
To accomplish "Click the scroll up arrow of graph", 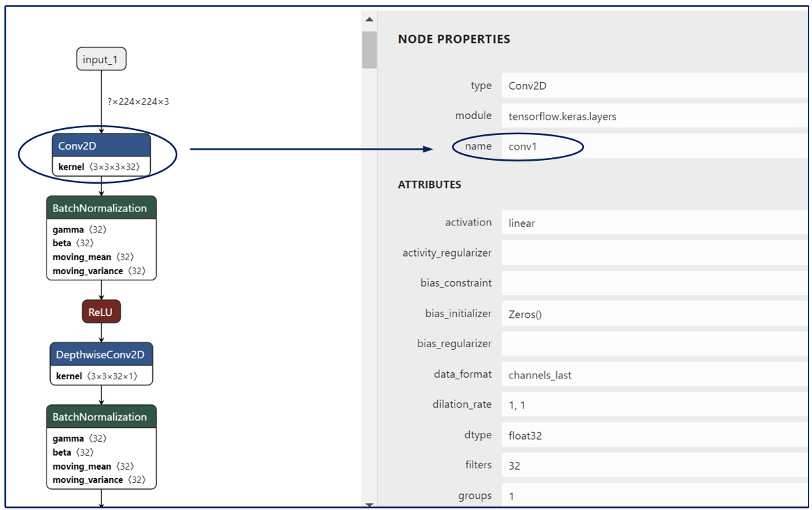I will 369,19.
